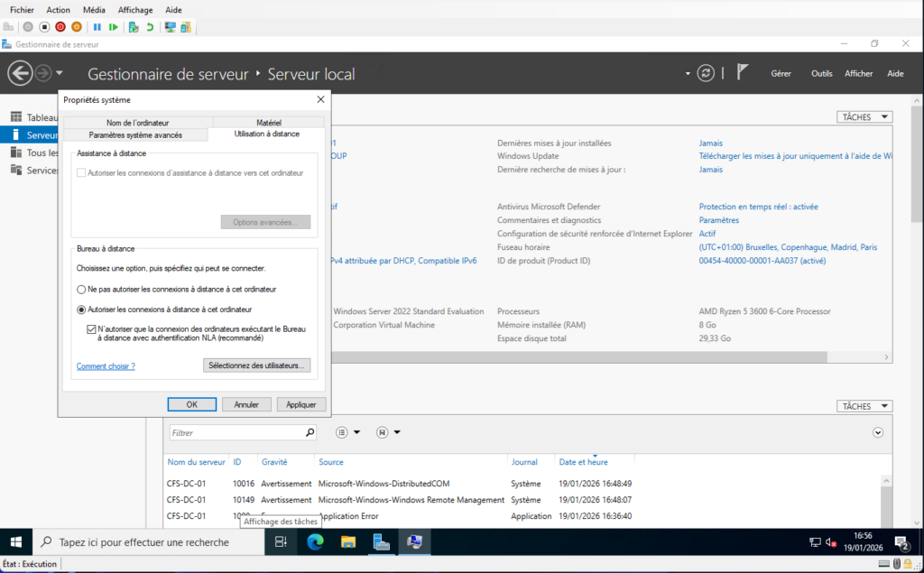Select 'Autoriser les connexions à distance' option
This screenshot has width=924, height=573.
click(81, 310)
